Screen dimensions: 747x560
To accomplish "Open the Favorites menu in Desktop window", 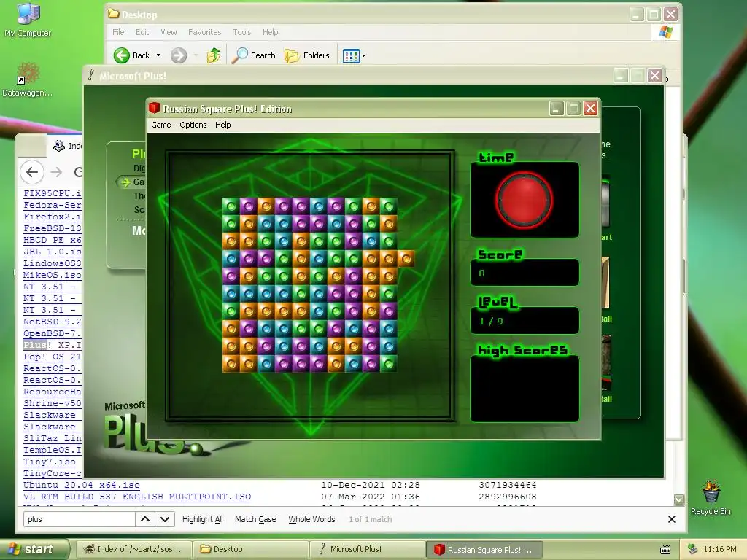I will 204,32.
